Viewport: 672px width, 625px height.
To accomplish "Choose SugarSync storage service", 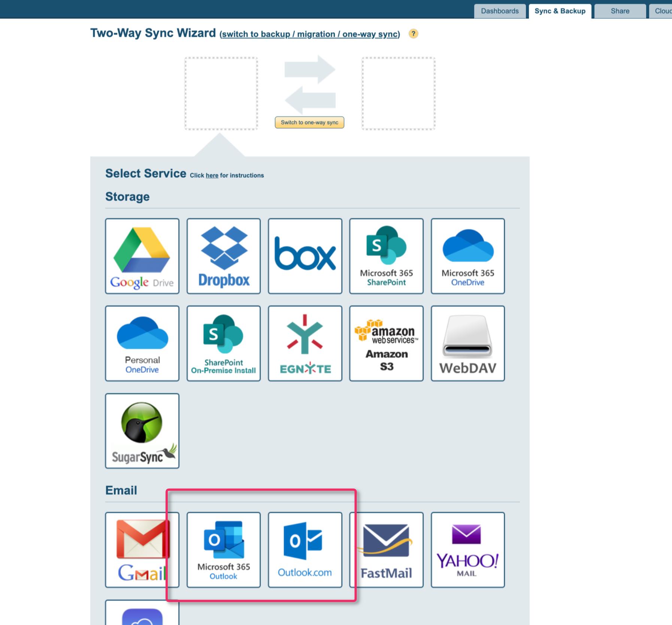I will point(142,431).
